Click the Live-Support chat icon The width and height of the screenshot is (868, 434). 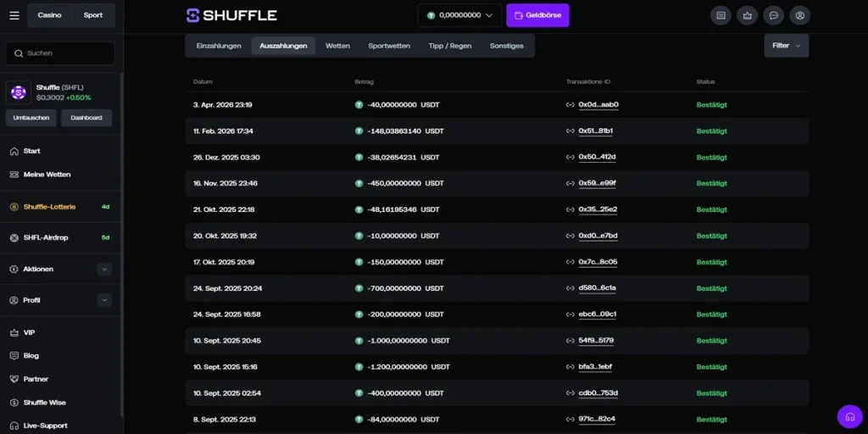[14, 426]
